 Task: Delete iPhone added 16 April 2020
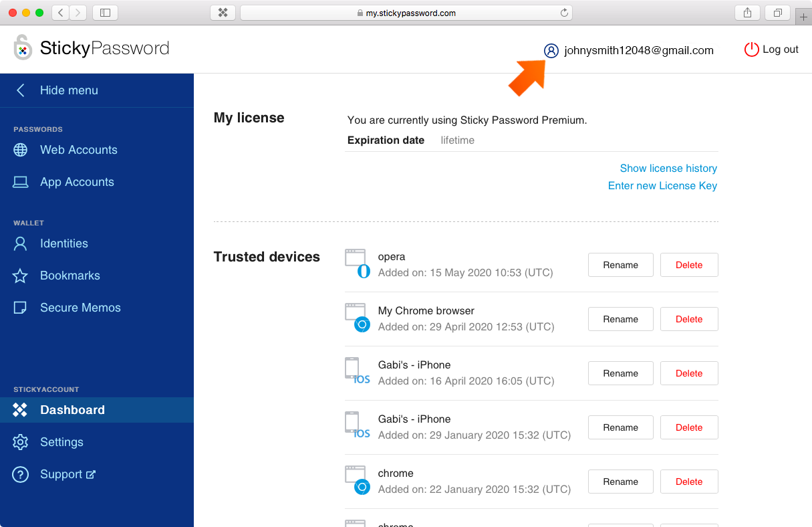pos(689,373)
